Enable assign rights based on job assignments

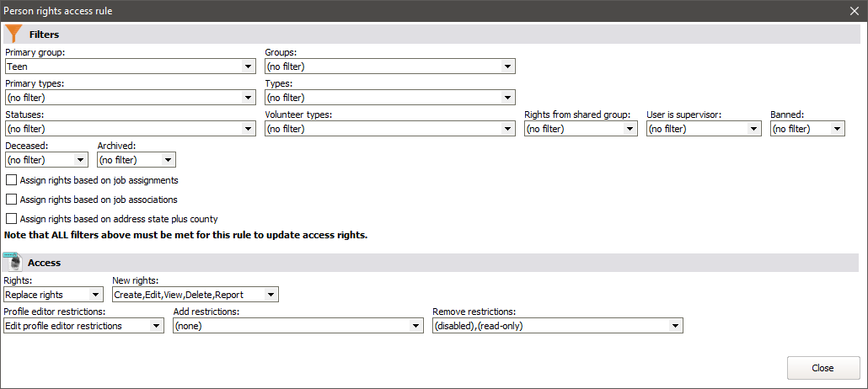[x=11, y=180]
